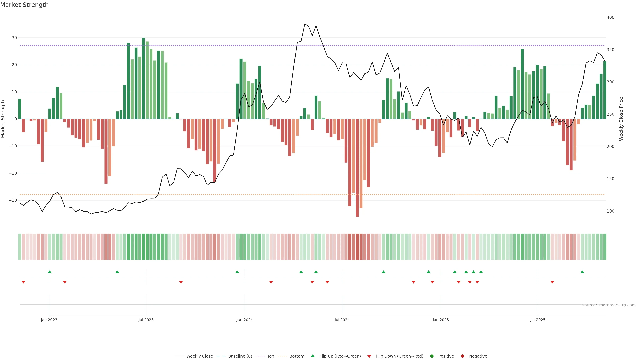The width and height of the screenshot is (644, 362).
Task: Toggle the Weekly Close legend entry
Action: click(x=199, y=356)
